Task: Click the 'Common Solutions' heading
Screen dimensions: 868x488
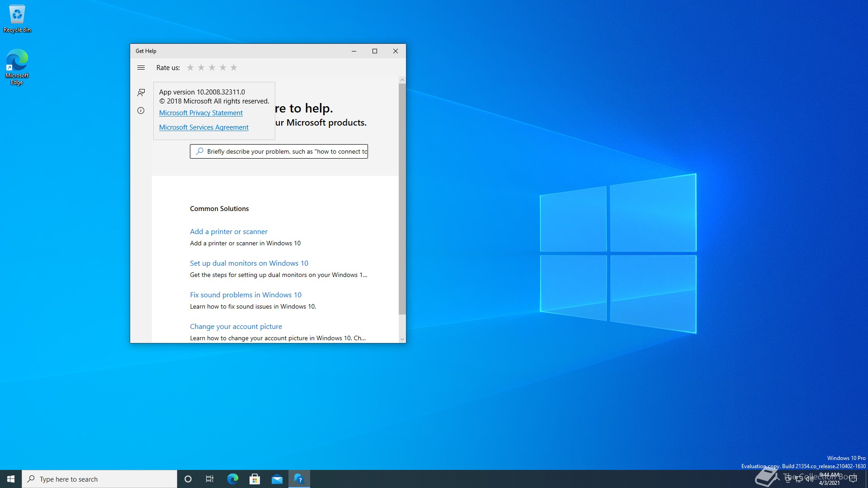Action: pyautogui.click(x=219, y=209)
